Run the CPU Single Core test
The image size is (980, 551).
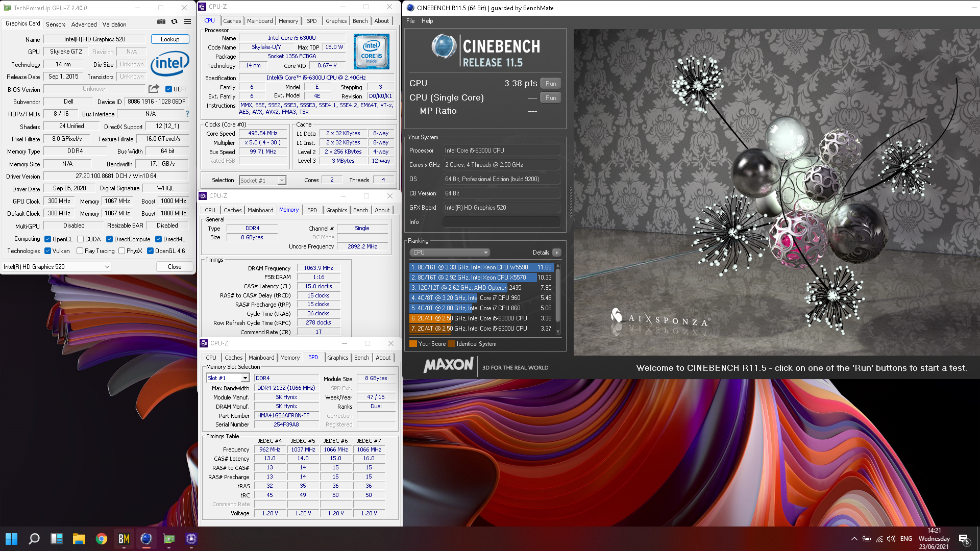pyautogui.click(x=551, y=98)
